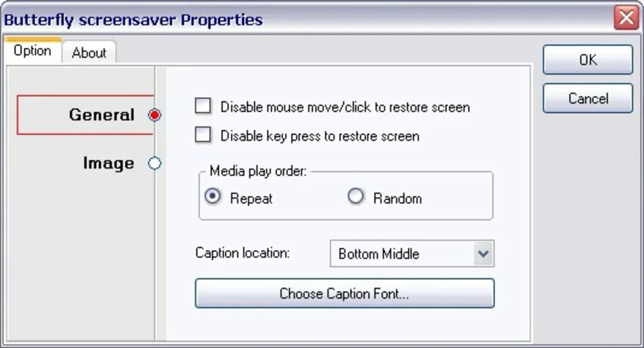Click the red General section indicator dot

pyautogui.click(x=155, y=115)
